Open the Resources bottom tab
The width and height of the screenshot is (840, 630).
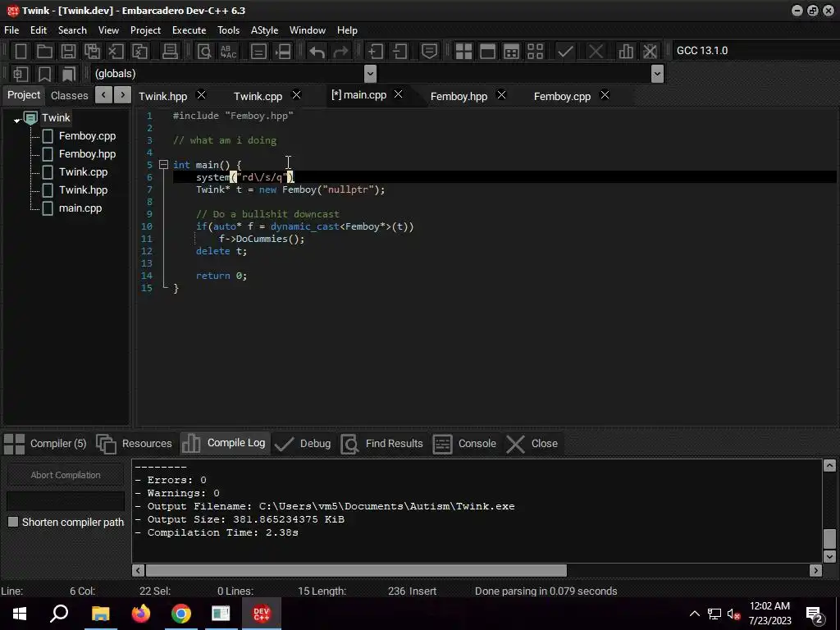click(135, 444)
